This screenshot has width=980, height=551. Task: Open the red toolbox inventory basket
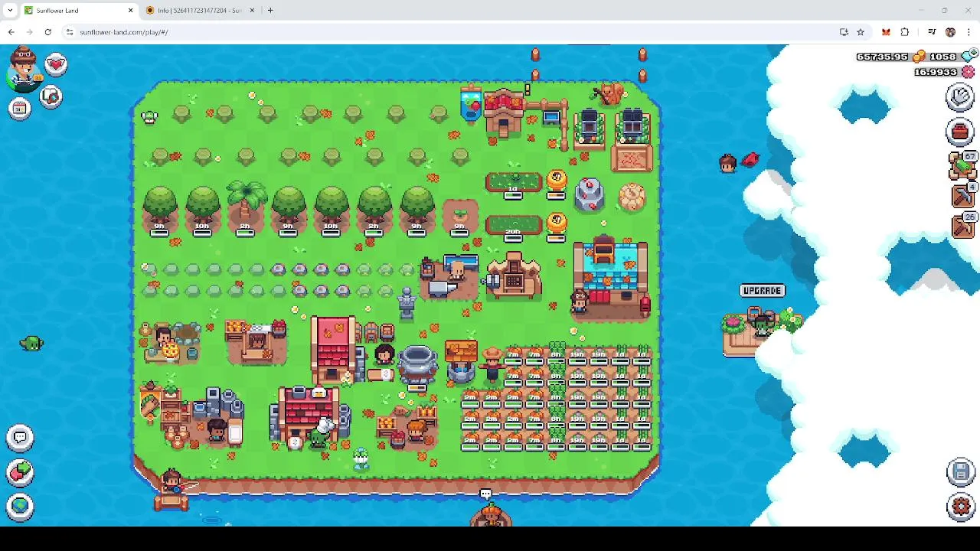960,132
